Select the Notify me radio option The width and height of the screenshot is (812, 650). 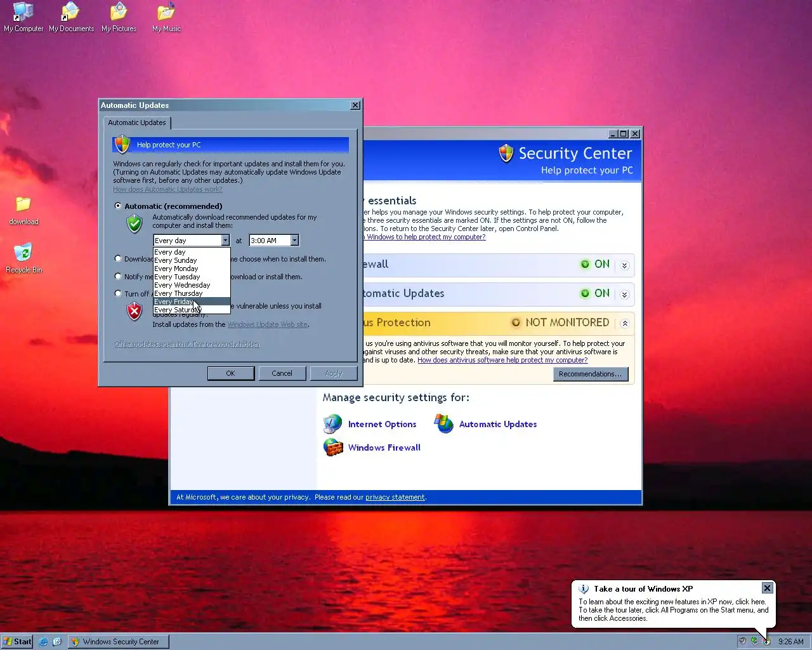tap(118, 276)
